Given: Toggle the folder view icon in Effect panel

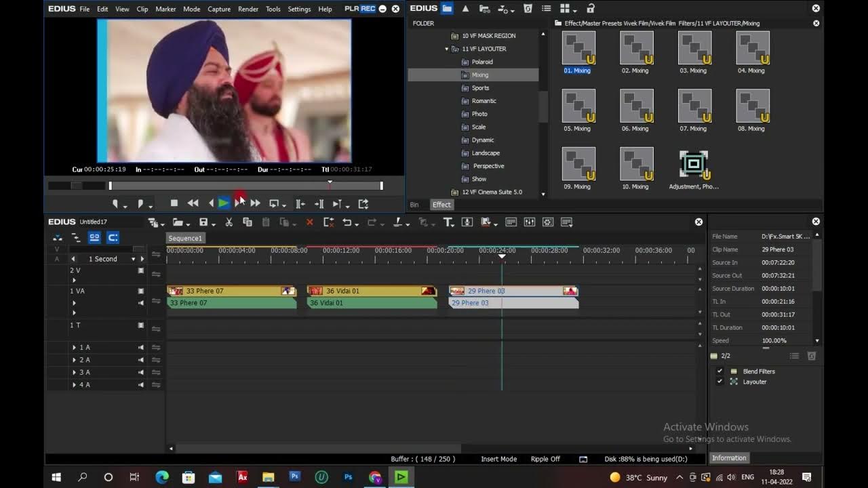Looking at the screenshot, I should coord(447,9).
